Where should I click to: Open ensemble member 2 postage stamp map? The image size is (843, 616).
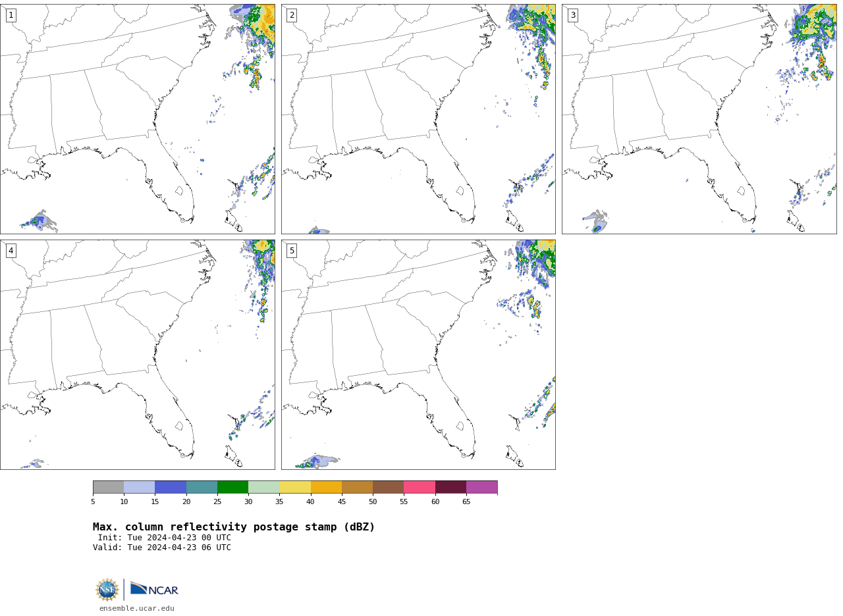418,119
